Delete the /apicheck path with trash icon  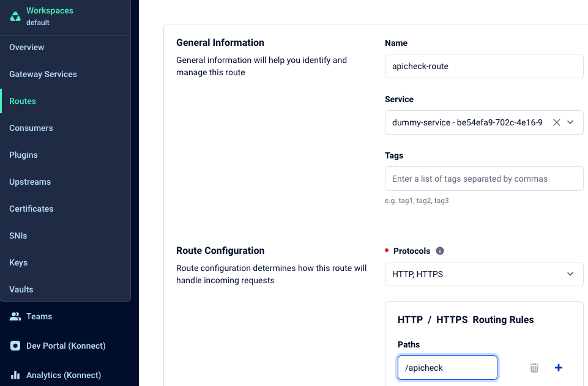[x=534, y=368]
